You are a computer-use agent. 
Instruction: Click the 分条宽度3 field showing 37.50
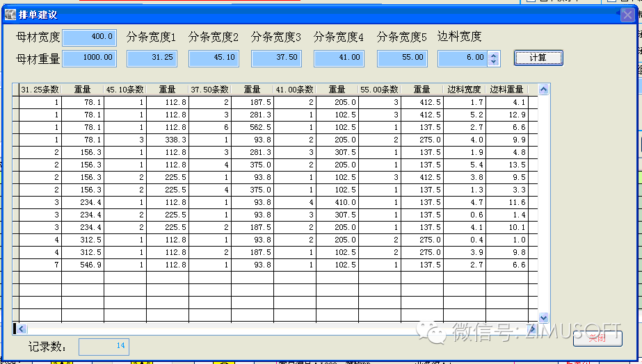coord(276,58)
